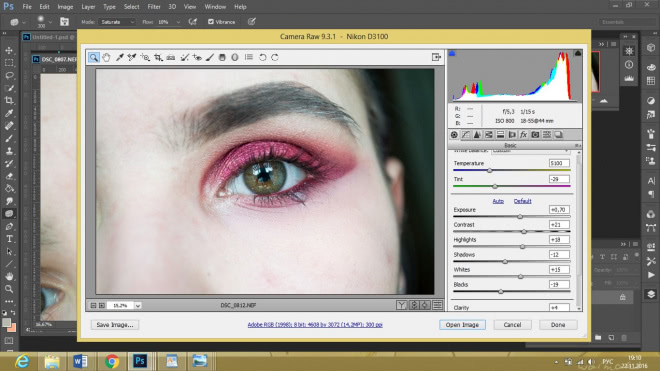The width and height of the screenshot is (660, 371).
Task: Rotate image clockwise
Action: [x=275, y=57]
